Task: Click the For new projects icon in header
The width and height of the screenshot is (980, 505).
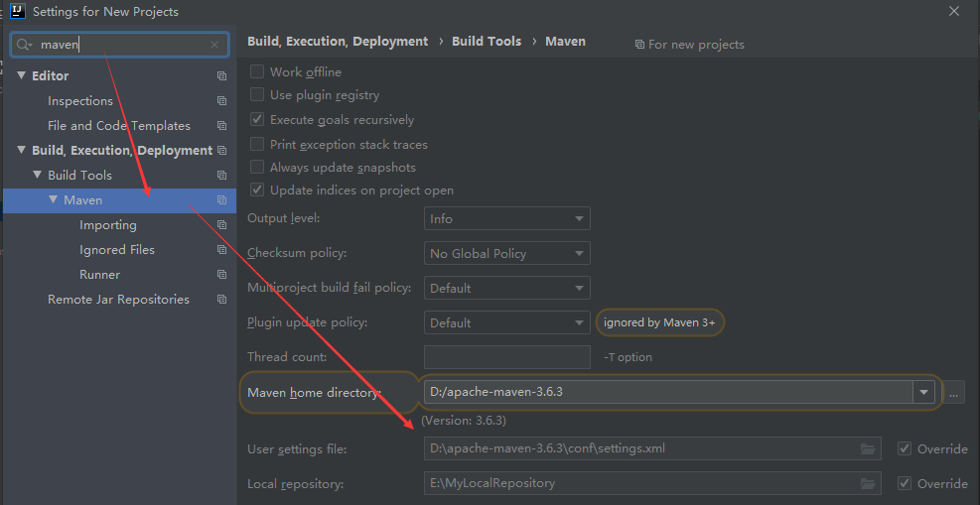Action: (639, 45)
